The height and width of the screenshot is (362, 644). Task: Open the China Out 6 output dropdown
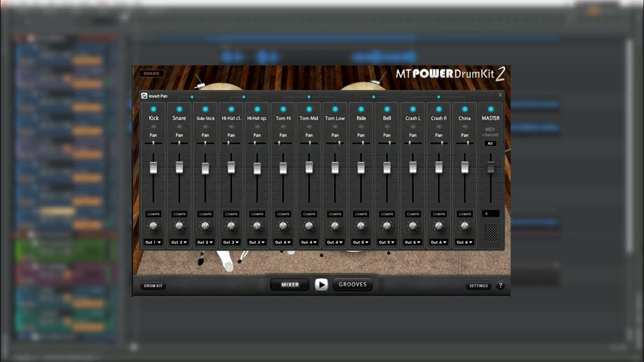465,242
